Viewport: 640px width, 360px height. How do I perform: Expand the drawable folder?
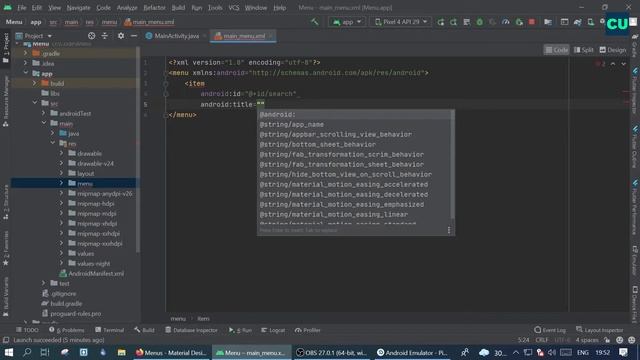pos(62,153)
